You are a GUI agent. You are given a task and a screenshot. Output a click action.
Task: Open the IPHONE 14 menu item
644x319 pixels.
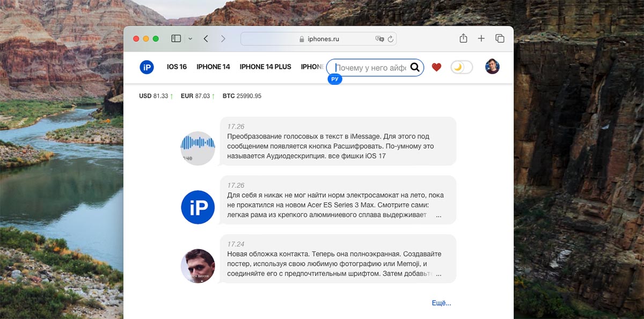click(213, 67)
